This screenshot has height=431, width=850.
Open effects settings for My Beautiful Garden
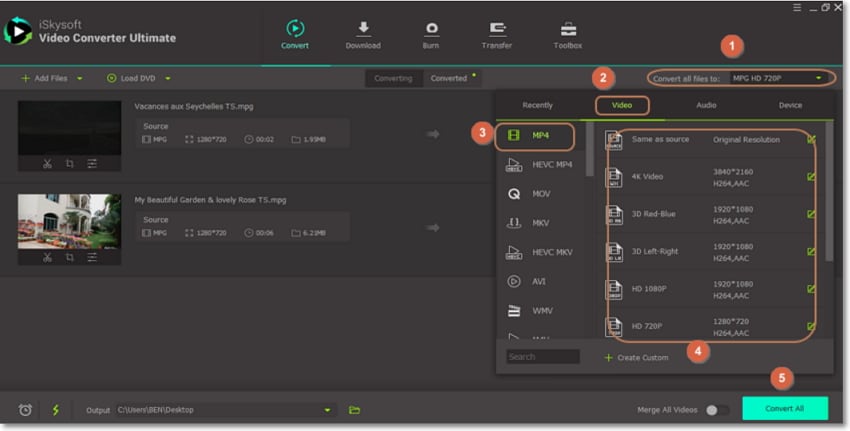(92, 257)
